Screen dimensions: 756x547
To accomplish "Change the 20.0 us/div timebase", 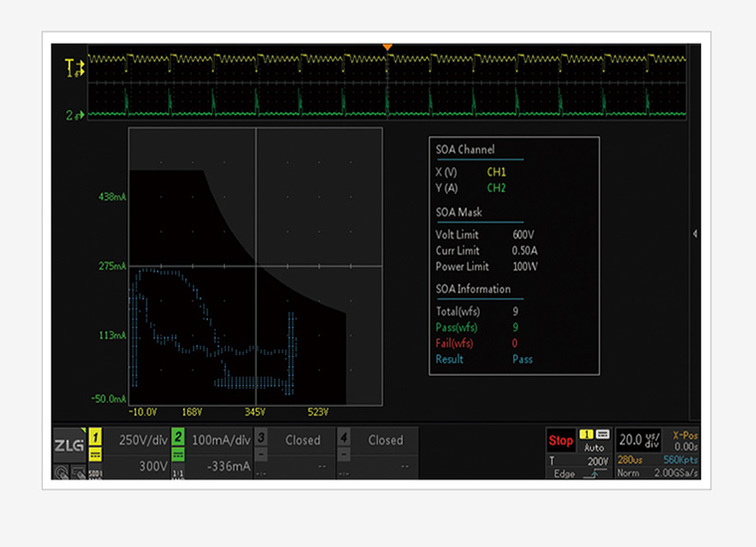I will click(x=639, y=440).
